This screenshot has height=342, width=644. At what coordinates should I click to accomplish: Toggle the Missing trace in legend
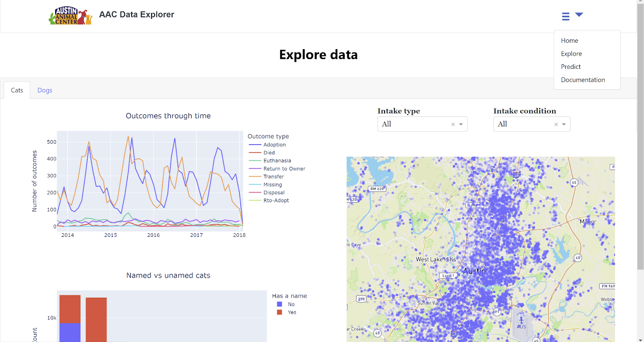click(x=265, y=184)
